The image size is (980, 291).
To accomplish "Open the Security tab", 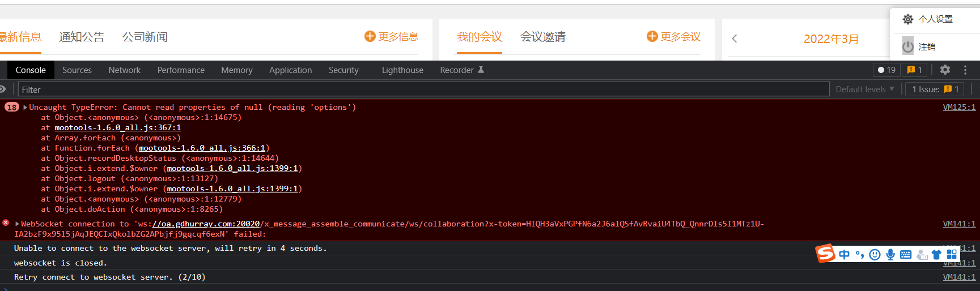I will (x=343, y=70).
